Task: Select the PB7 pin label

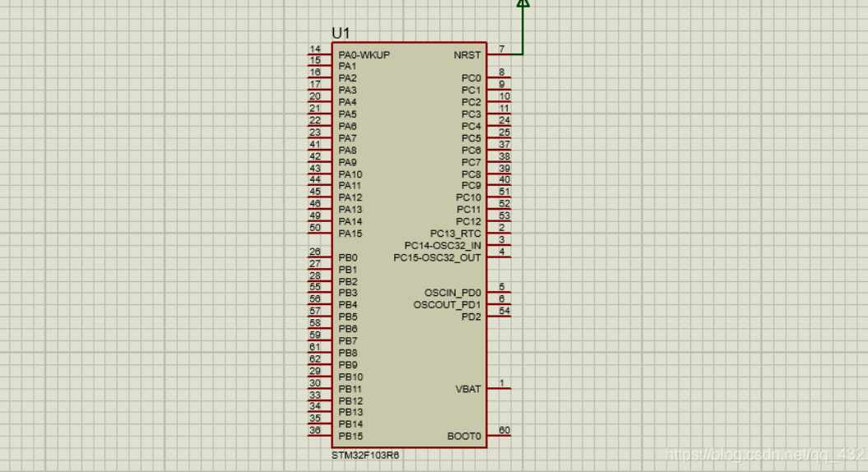Action: (x=348, y=341)
